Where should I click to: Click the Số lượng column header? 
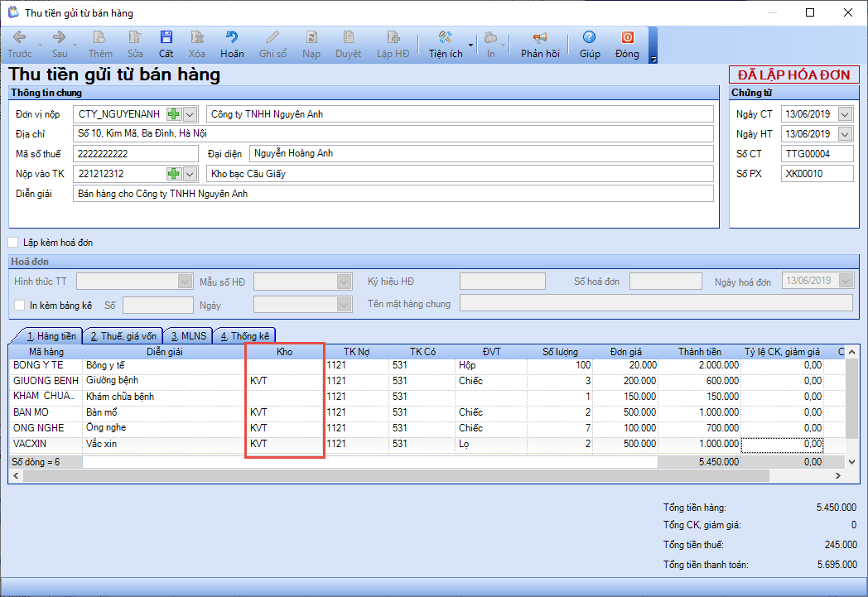coord(560,352)
